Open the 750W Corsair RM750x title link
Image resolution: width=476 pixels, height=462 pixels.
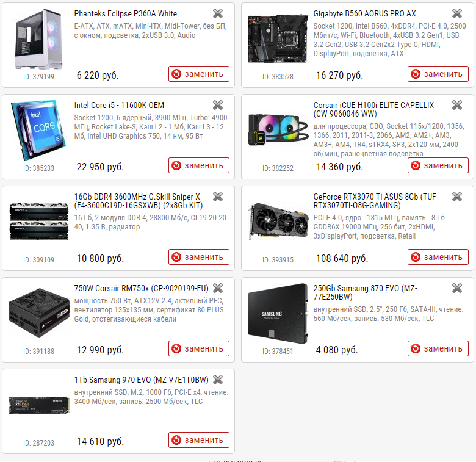[x=141, y=289]
